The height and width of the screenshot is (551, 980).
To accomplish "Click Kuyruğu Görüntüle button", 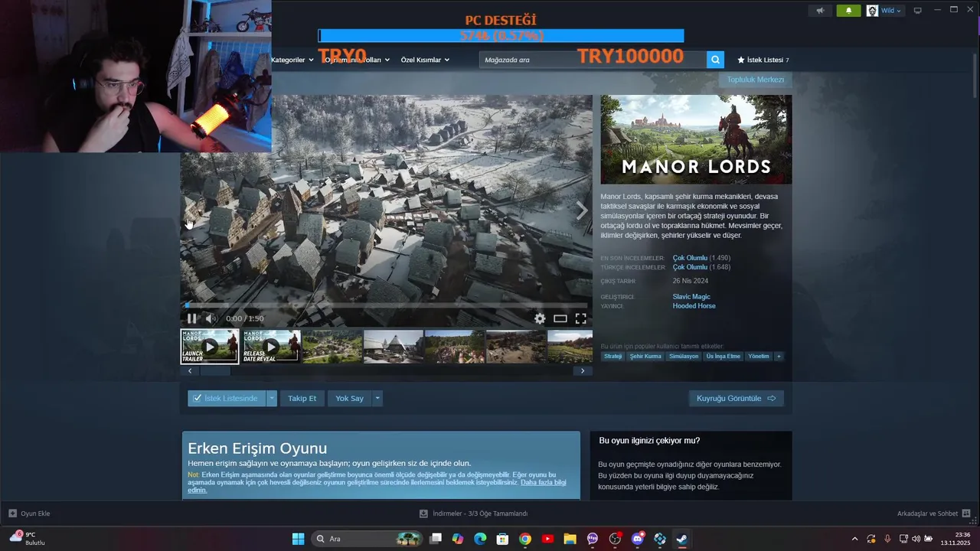I will (736, 399).
